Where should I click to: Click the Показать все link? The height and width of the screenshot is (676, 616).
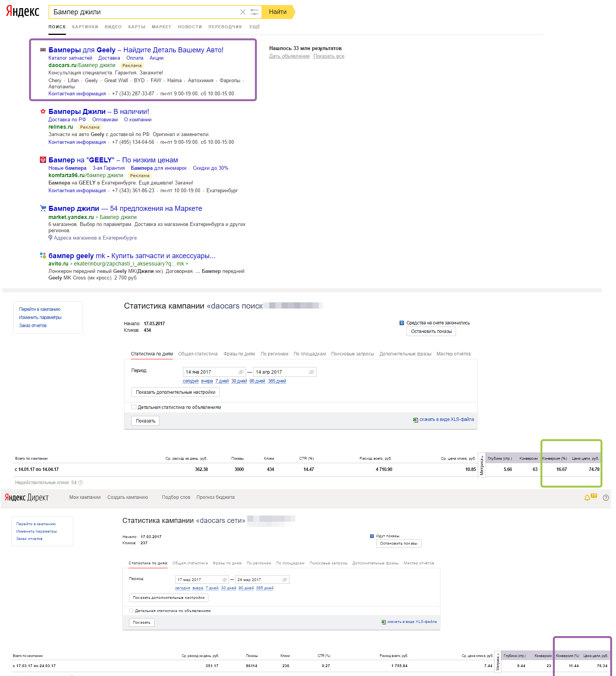click(x=329, y=56)
